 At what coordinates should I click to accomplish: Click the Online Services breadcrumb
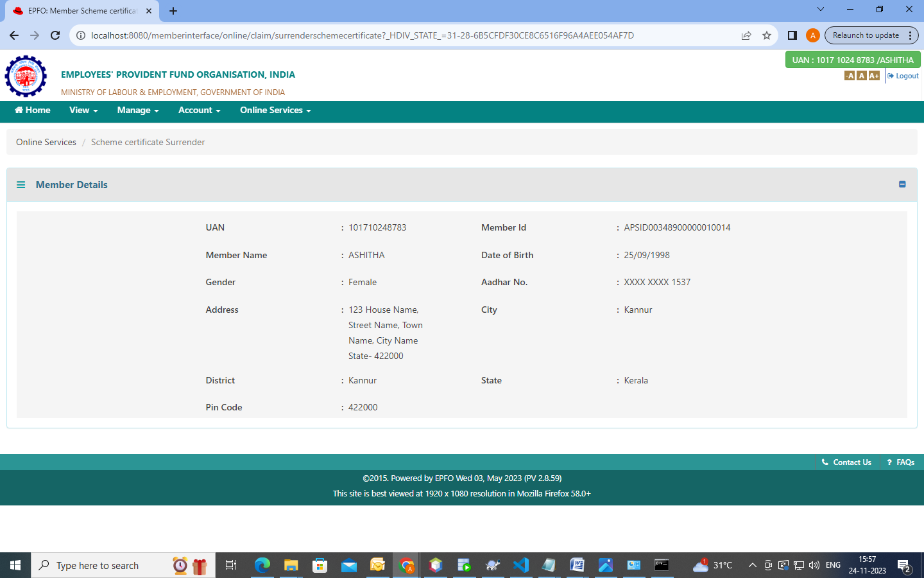[x=46, y=142]
